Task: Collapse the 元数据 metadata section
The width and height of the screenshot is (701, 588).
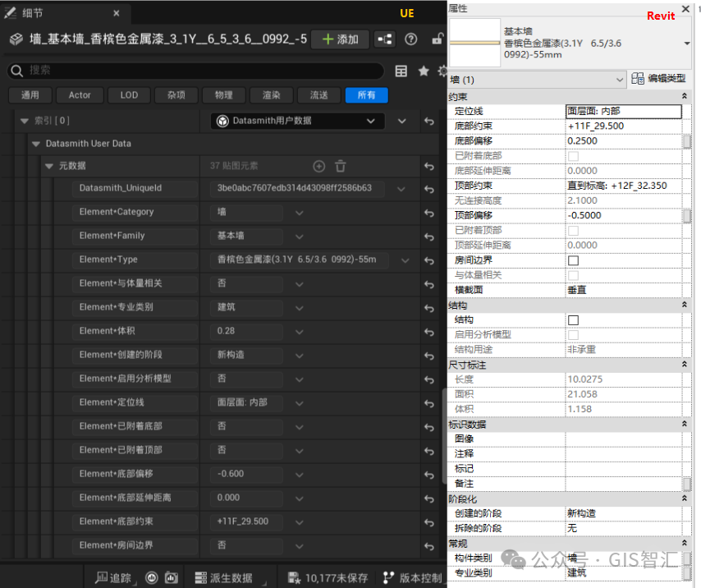Action: (49, 167)
